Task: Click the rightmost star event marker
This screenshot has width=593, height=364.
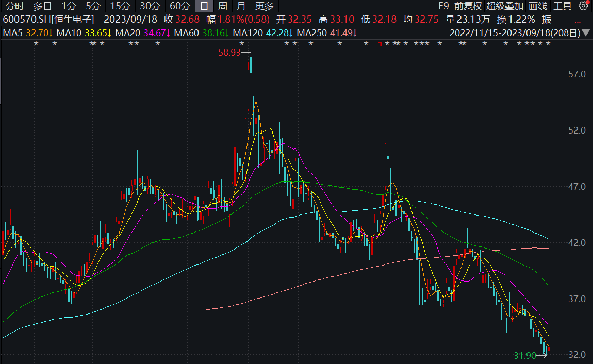Action: 548,43
